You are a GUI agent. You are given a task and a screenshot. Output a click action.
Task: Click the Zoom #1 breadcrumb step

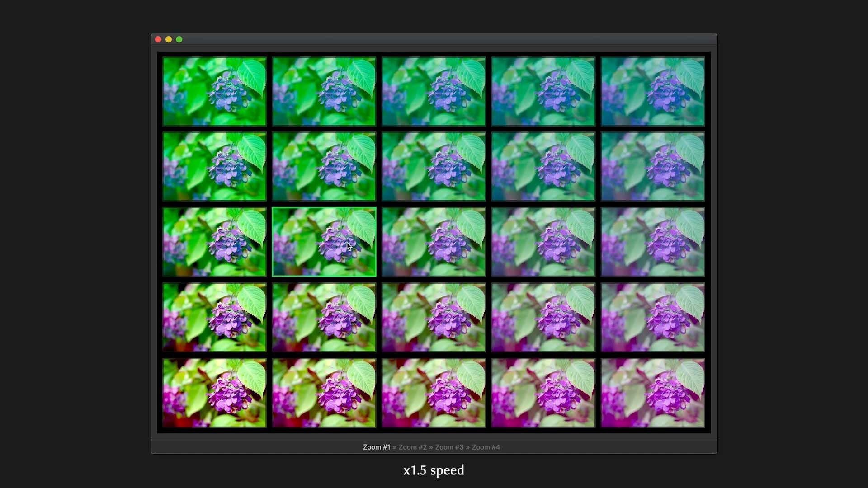pyautogui.click(x=376, y=447)
